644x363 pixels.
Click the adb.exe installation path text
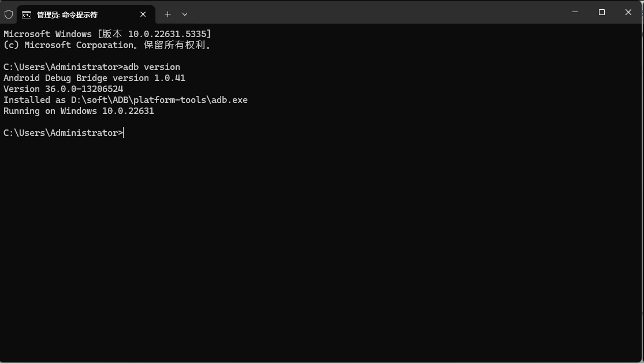click(x=125, y=99)
